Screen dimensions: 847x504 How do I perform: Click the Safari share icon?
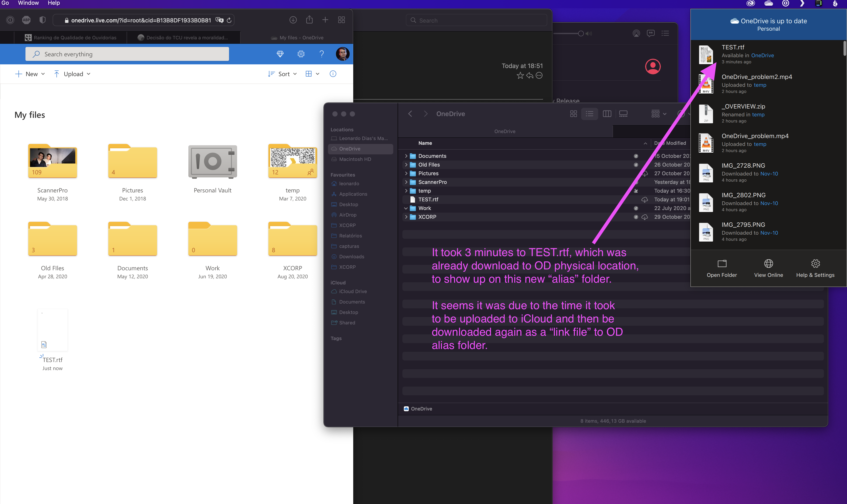pos(309,20)
